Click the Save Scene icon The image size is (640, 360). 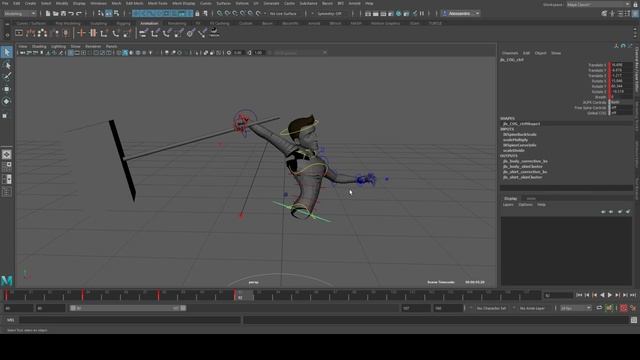63,13
